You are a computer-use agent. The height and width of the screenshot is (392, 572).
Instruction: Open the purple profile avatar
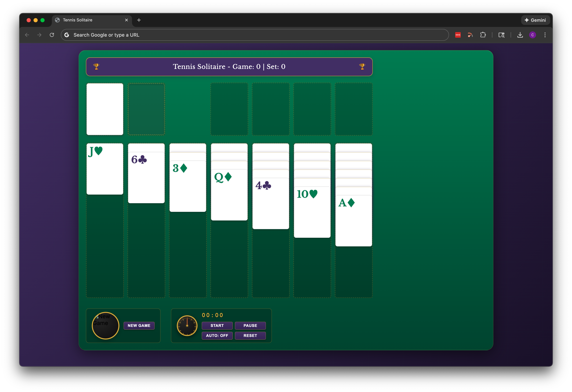532,35
